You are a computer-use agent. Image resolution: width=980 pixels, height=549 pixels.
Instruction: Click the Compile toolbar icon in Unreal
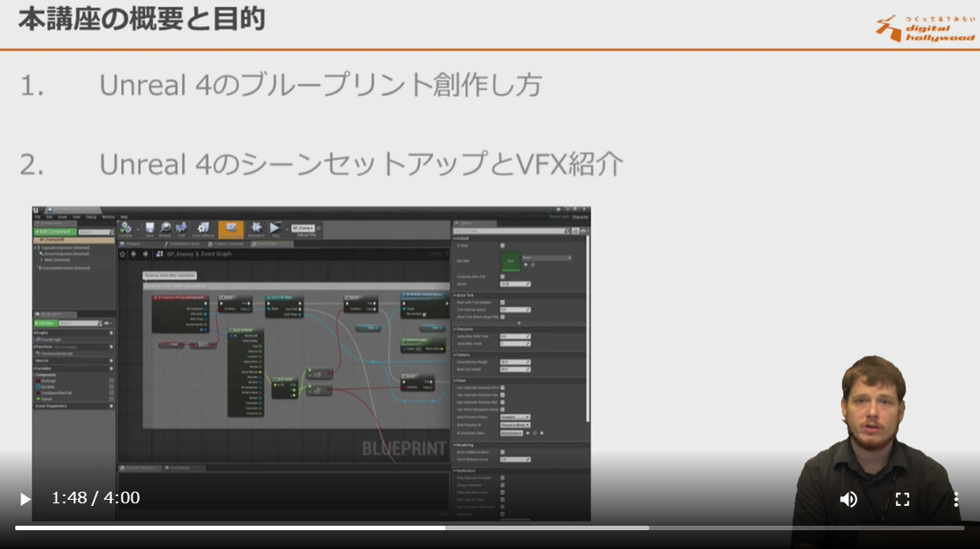click(125, 229)
